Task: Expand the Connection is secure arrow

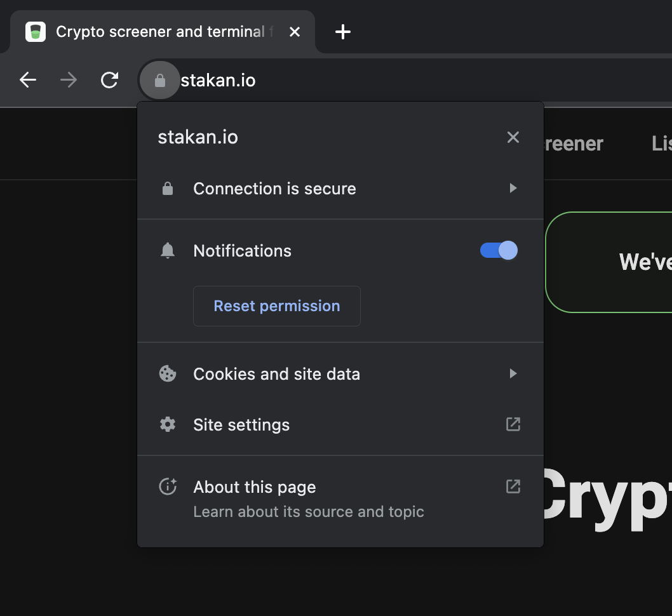Action: tap(513, 188)
